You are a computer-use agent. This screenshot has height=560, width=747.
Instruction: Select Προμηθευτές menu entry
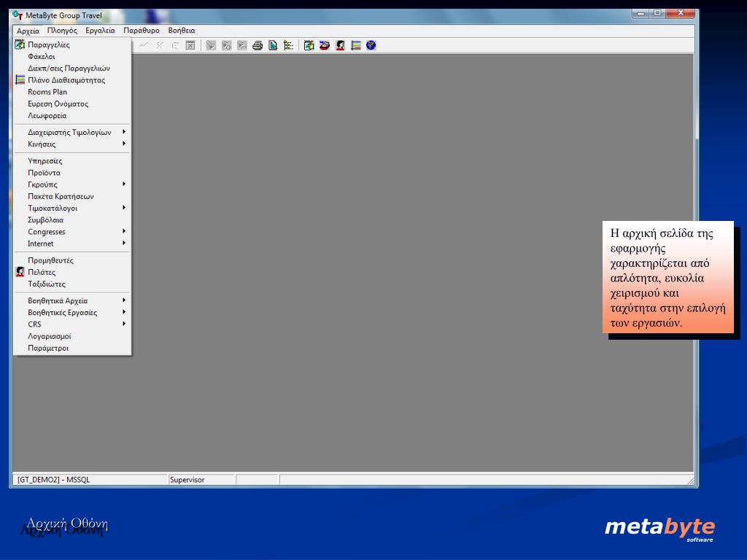pyautogui.click(x=72, y=260)
